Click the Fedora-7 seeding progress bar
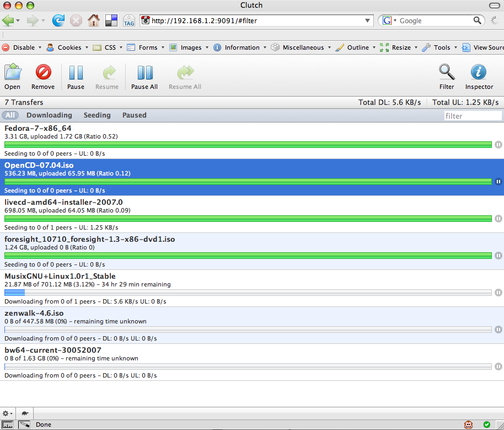 248,145
